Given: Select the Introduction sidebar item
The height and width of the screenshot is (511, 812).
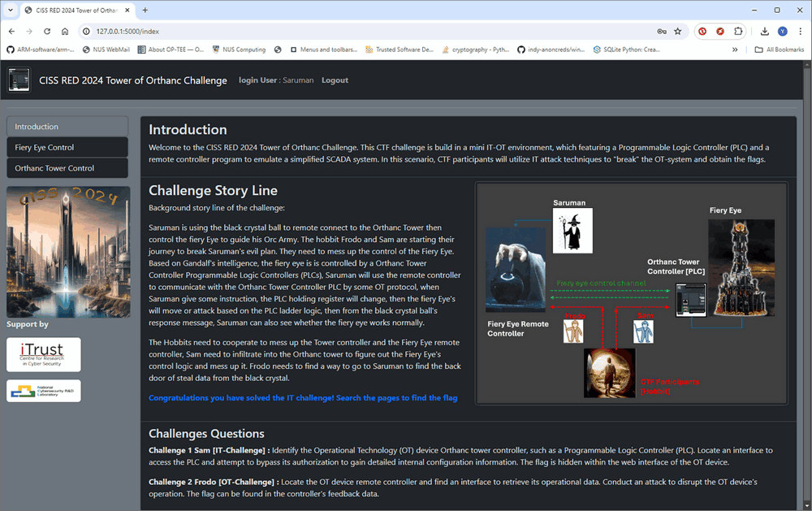Looking at the screenshot, I should point(67,127).
